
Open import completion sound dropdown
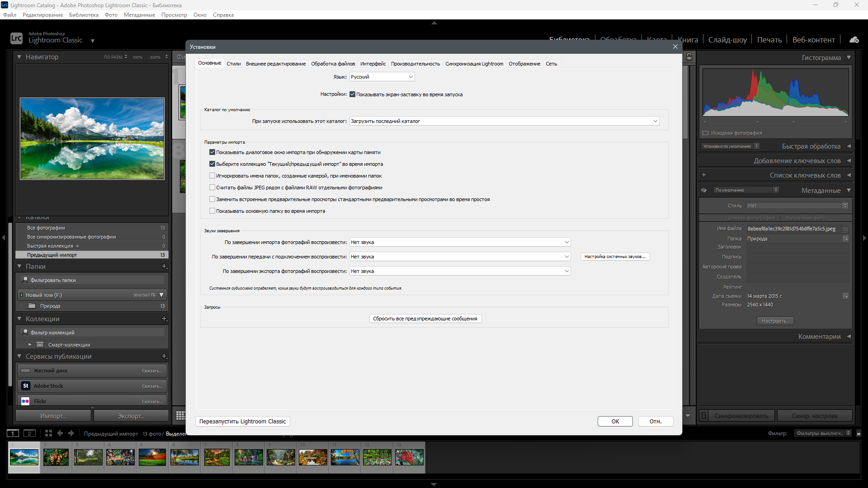[460, 242]
